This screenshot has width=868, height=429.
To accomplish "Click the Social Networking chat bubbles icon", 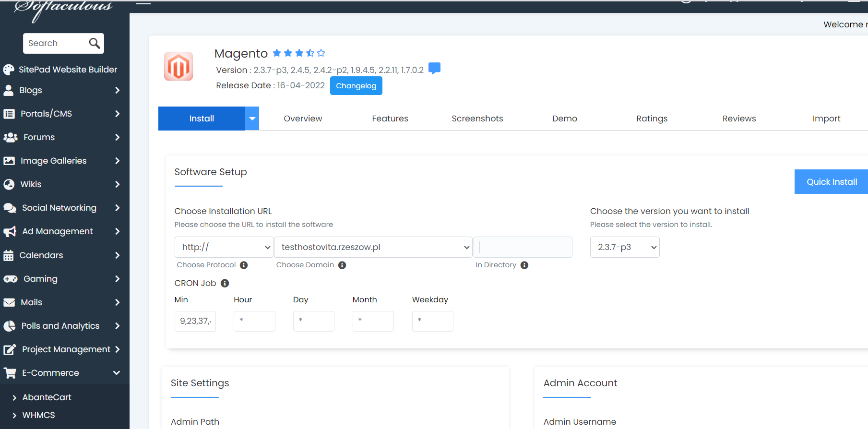I will 10,208.
